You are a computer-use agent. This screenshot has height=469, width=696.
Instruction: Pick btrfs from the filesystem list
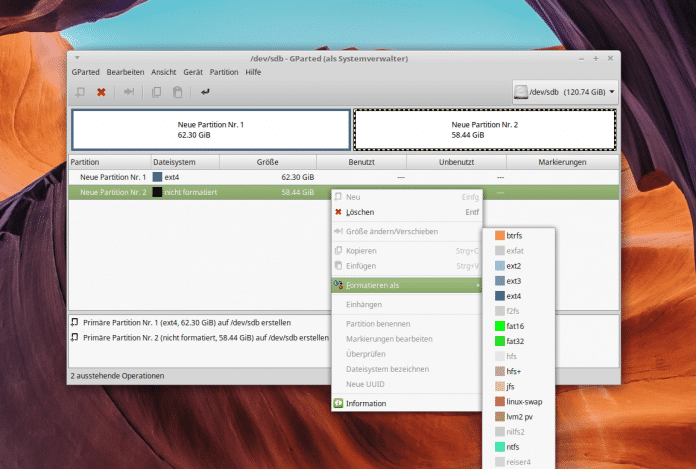click(x=515, y=235)
